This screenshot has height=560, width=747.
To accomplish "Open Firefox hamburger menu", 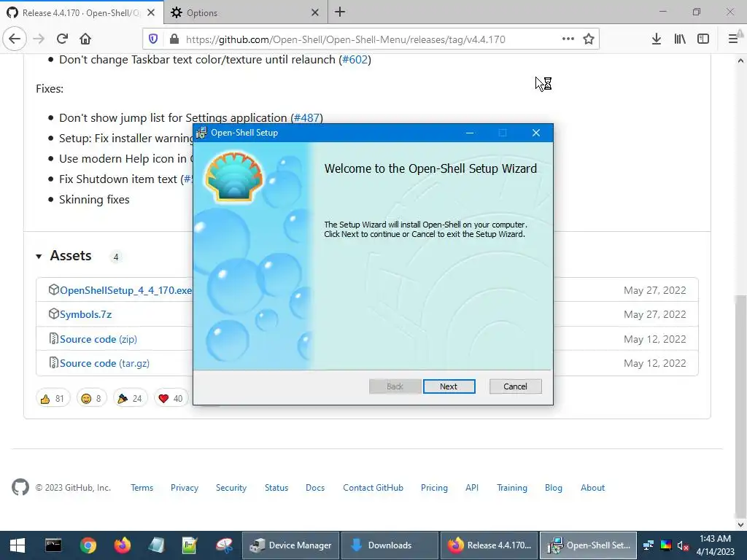I will (733, 39).
